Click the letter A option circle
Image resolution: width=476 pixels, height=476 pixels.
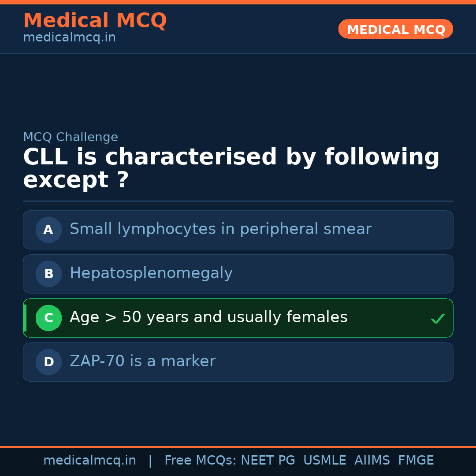point(48,230)
